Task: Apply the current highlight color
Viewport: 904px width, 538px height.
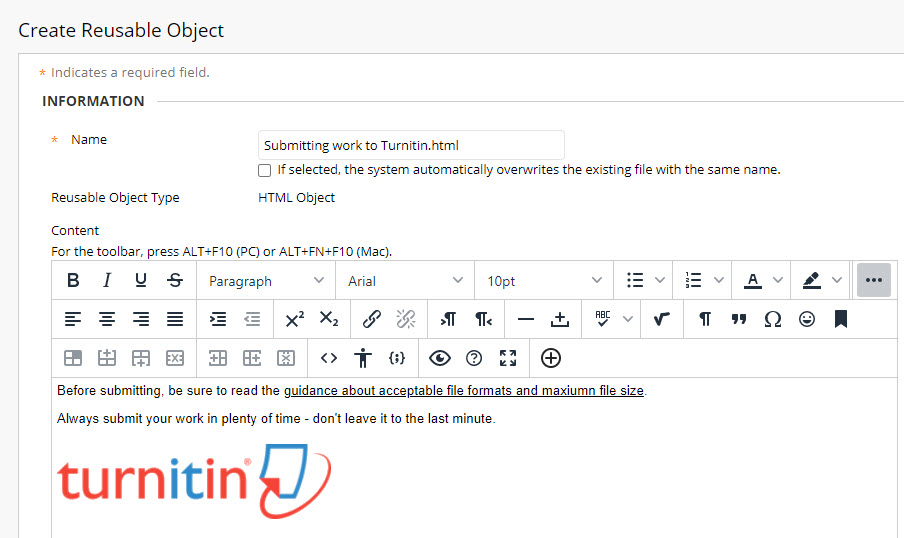Action: point(812,280)
